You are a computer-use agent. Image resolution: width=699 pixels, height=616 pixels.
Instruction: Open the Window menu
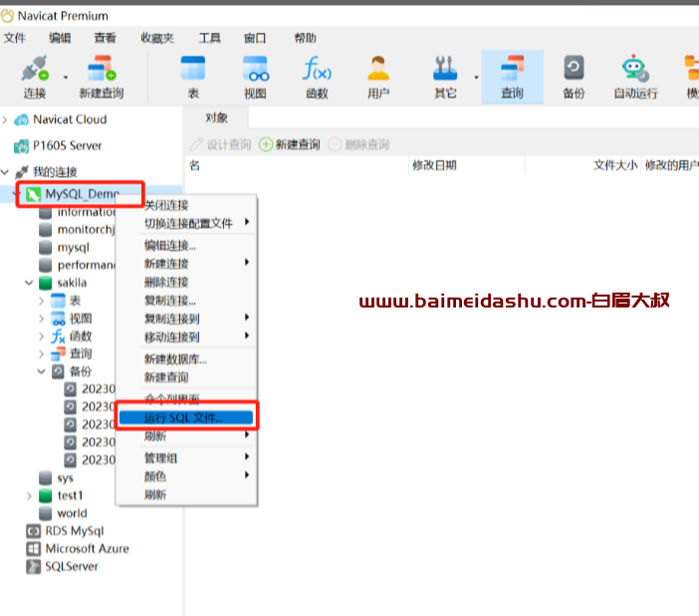255,38
